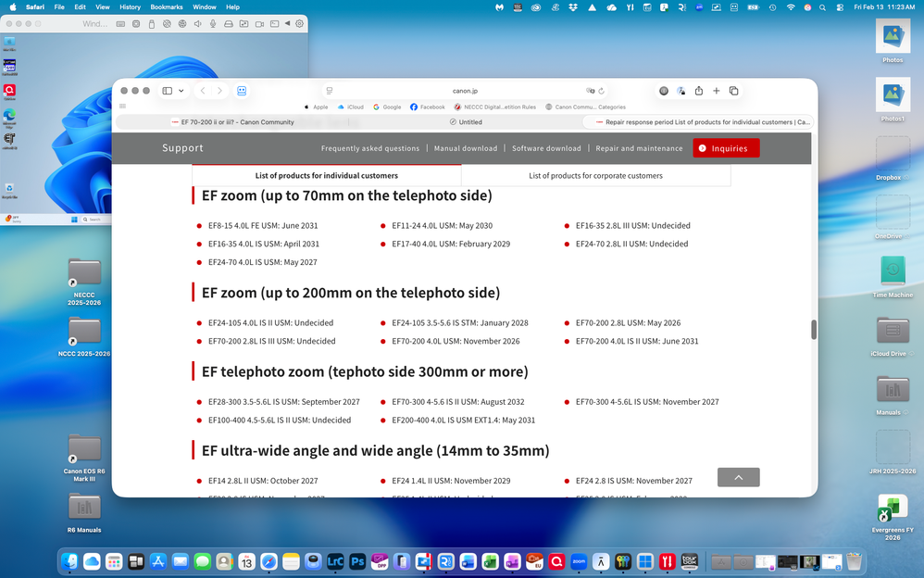Image resolution: width=924 pixels, height=578 pixels.
Task: Click the camera icon in VM toolbar
Action: pyautogui.click(x=259, y=24)
